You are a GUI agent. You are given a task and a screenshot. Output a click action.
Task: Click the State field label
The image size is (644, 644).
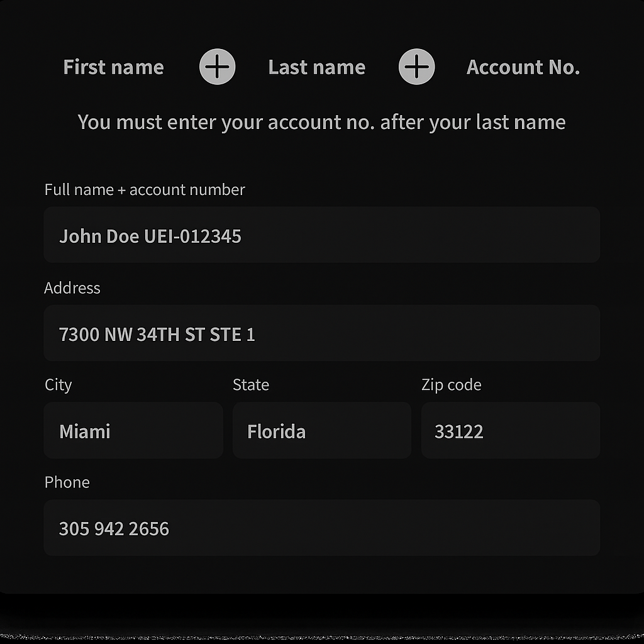[251, 384]
